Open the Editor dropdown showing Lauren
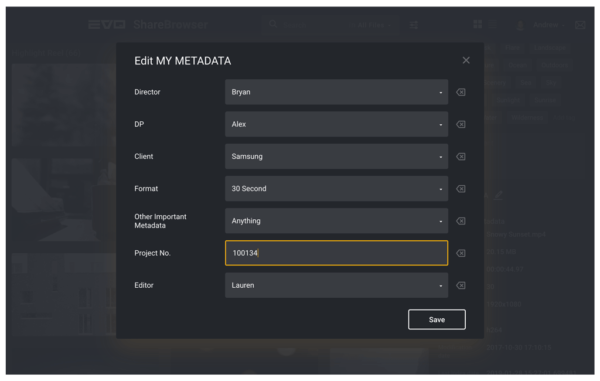This screenshot has height=381, width=600. tap(336, 285)
